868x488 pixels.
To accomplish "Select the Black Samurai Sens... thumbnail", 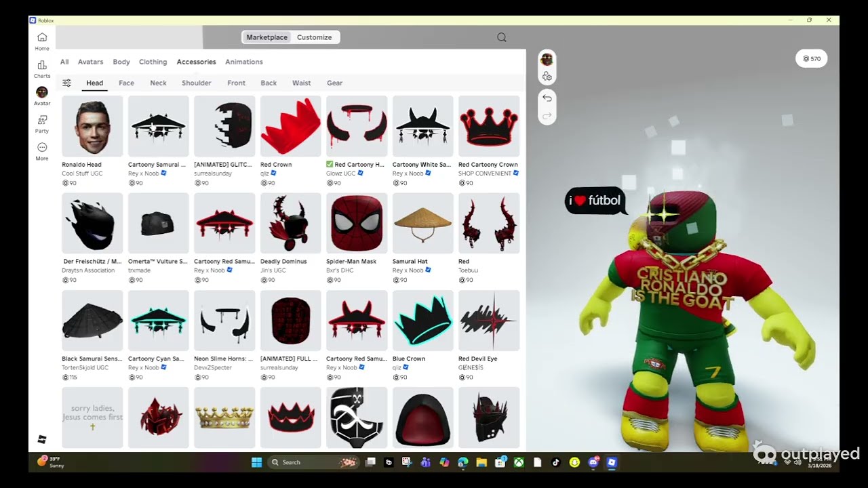I will (92, 321).
